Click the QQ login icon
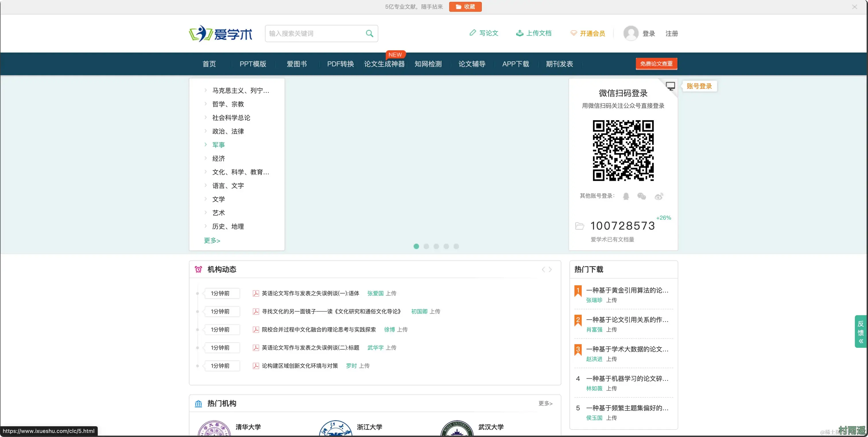 pyautogui.click(x=626, y=196)
